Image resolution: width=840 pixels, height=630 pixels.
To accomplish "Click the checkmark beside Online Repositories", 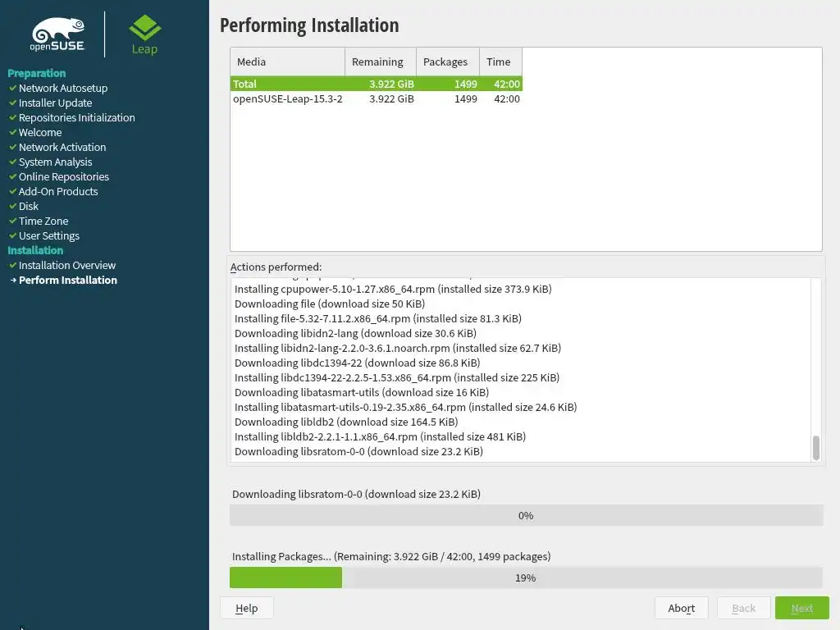I will click(13, 176).
